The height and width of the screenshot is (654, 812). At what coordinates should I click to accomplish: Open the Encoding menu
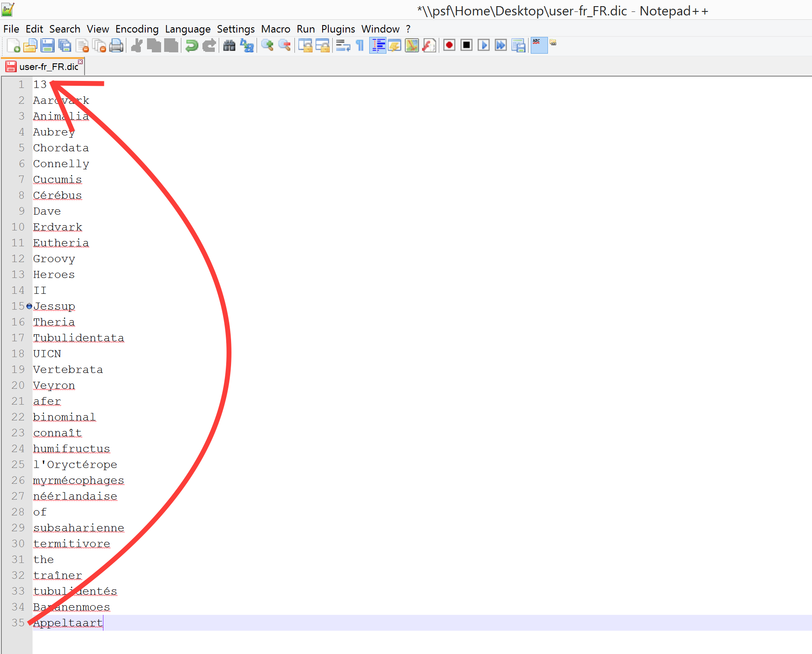click(x=137, y=29)
